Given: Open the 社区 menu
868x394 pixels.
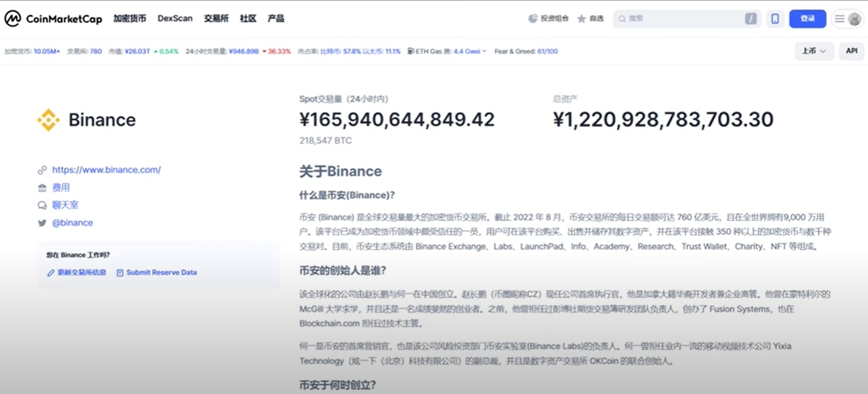Looking at the screenshot, I should 248,19.
